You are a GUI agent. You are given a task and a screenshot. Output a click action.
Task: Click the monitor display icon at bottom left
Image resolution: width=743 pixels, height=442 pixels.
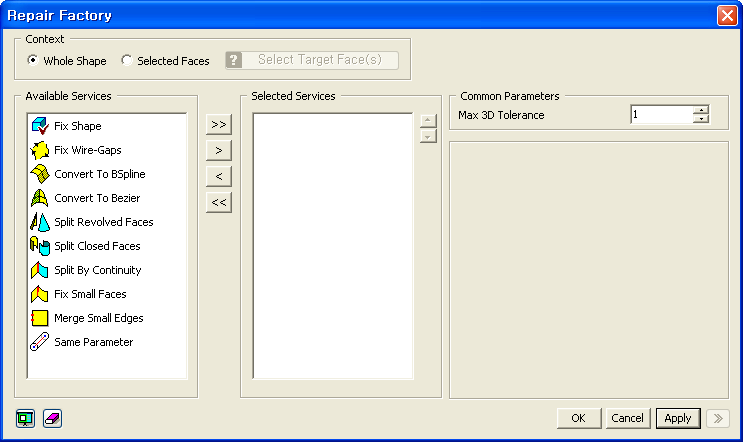tap(26, 418)
